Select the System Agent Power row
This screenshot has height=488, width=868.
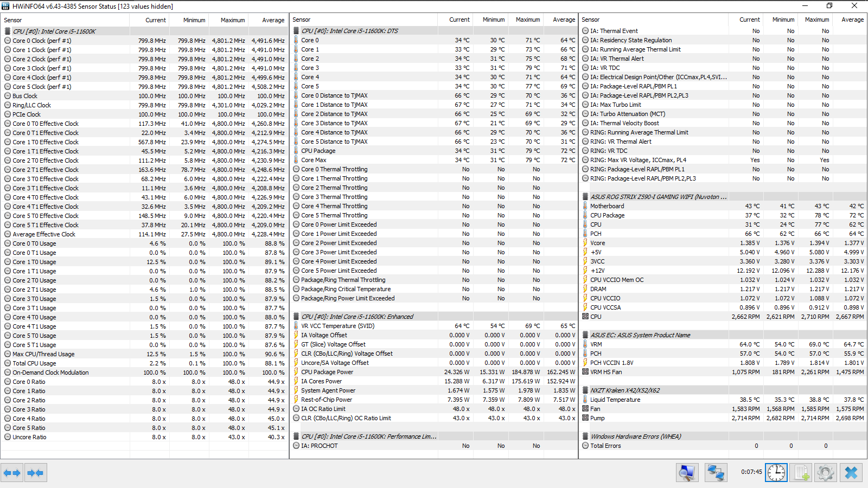click(x=434, y=390)
